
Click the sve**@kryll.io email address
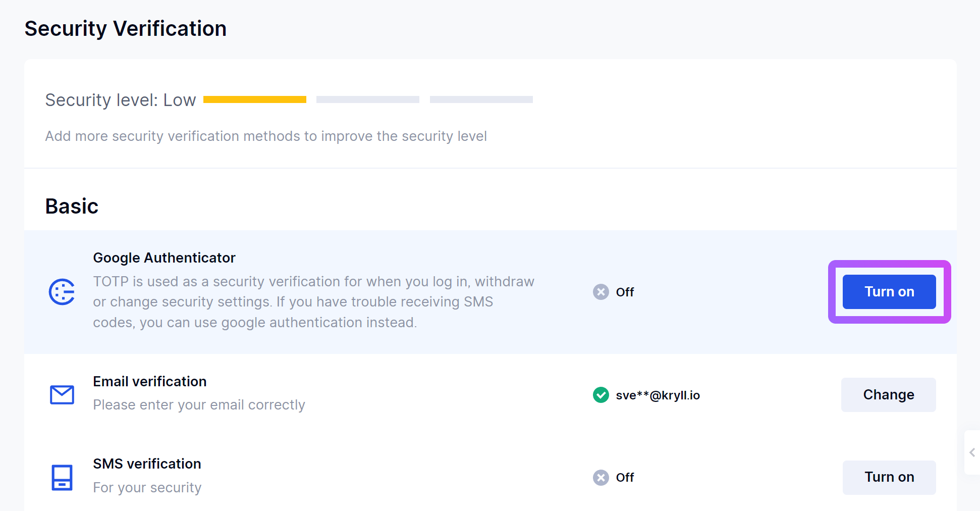click(x=658, y=395)
